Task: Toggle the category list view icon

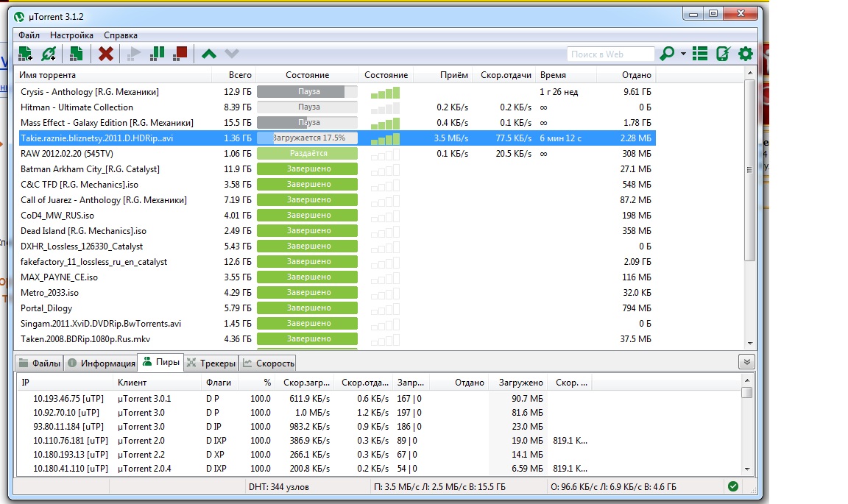Action: point(700,54)
